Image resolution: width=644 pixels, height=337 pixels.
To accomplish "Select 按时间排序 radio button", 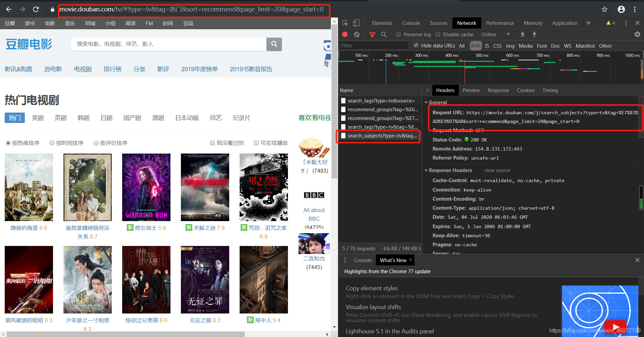I will point(52,143).
